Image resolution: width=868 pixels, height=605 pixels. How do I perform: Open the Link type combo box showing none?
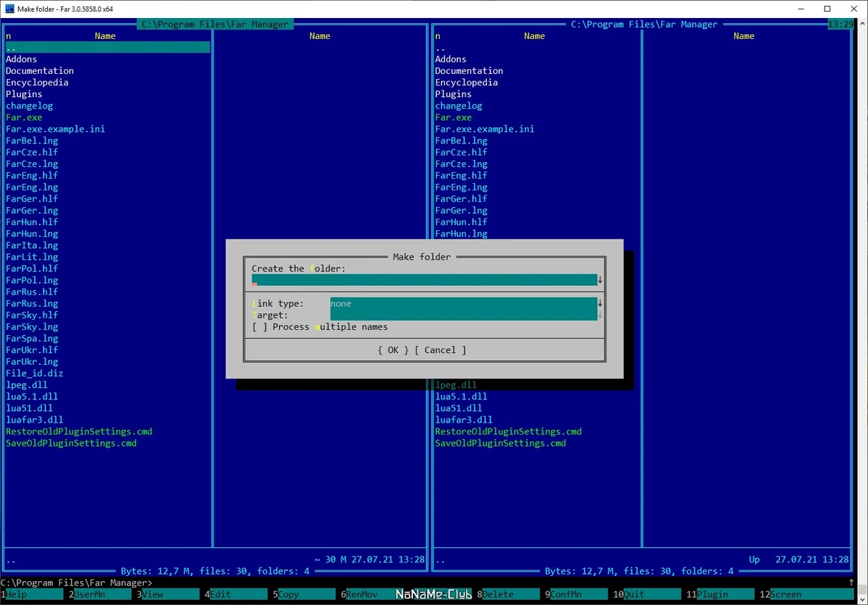pyautogui.click(x=464, y=303)
